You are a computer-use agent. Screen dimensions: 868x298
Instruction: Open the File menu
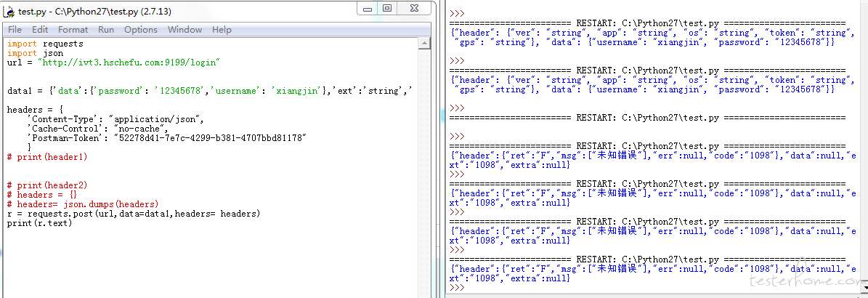(x=15, y=29)
